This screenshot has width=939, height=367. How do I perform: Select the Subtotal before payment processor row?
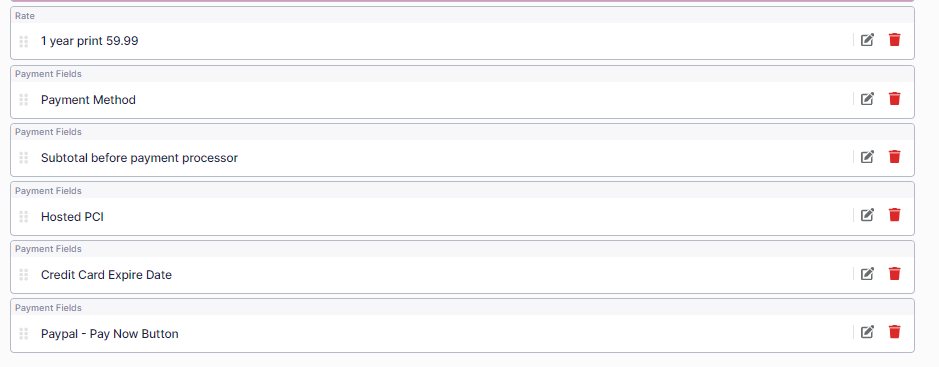(462, 158)
